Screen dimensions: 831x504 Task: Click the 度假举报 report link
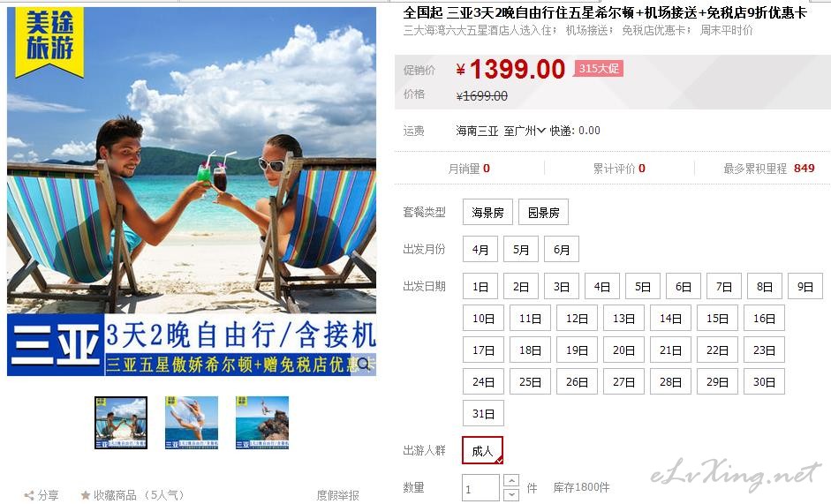(337, 495)
